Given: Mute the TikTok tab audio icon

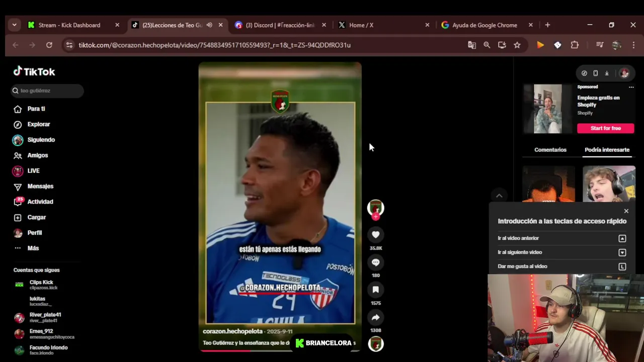Looking at the screenshot, I should [x=209, y=25].
